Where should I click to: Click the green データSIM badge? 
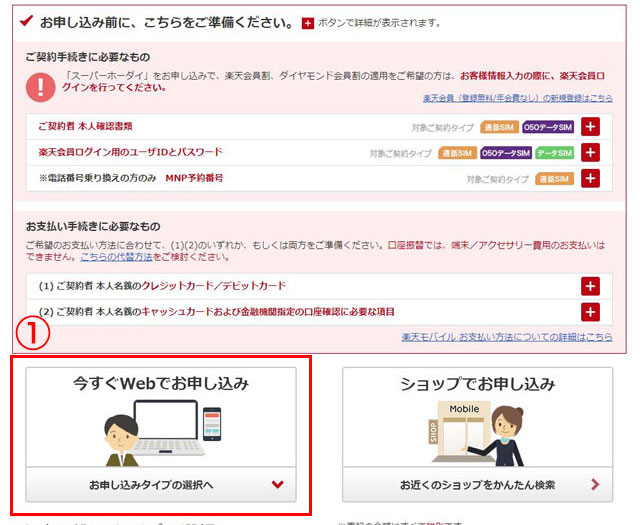click(x=555, y=153)
